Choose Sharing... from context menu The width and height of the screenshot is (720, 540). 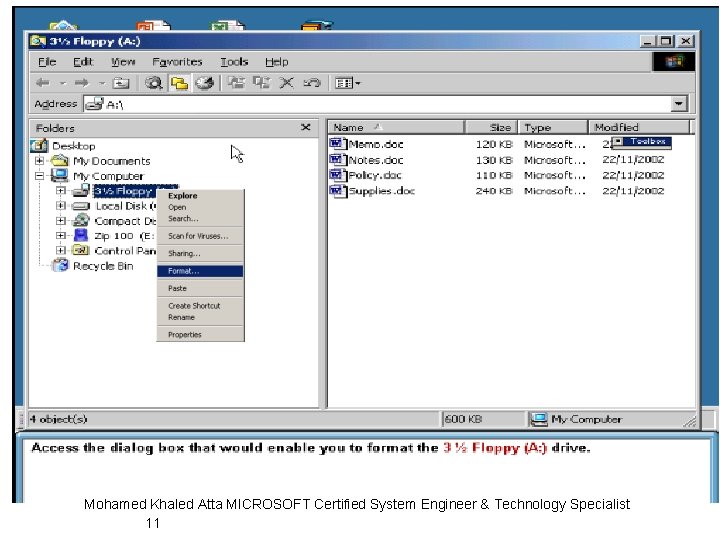[x=200, y=253]
